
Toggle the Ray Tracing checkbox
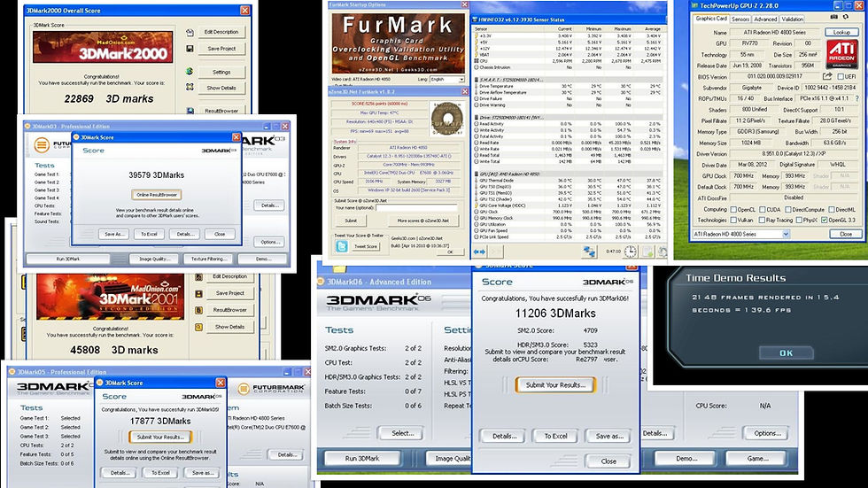click(763, 221)
